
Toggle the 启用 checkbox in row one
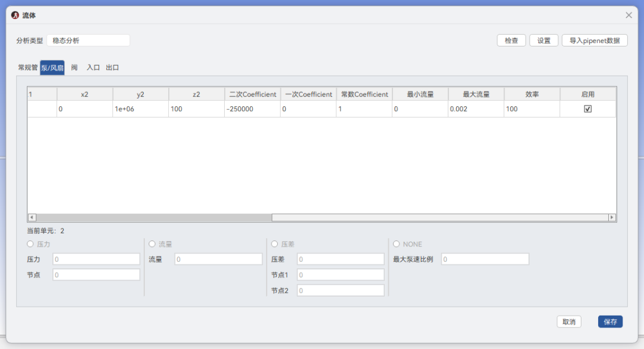[x=588, y=109]
